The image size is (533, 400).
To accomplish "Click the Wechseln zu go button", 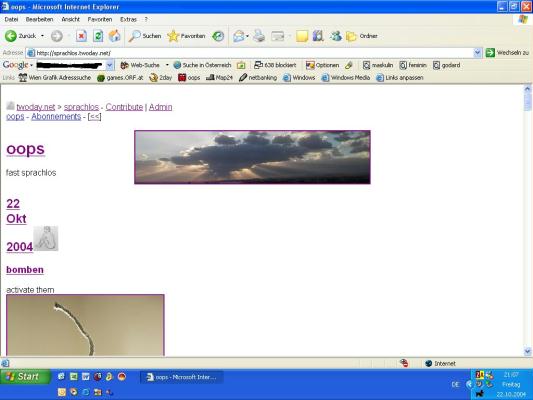I will 507,53.
